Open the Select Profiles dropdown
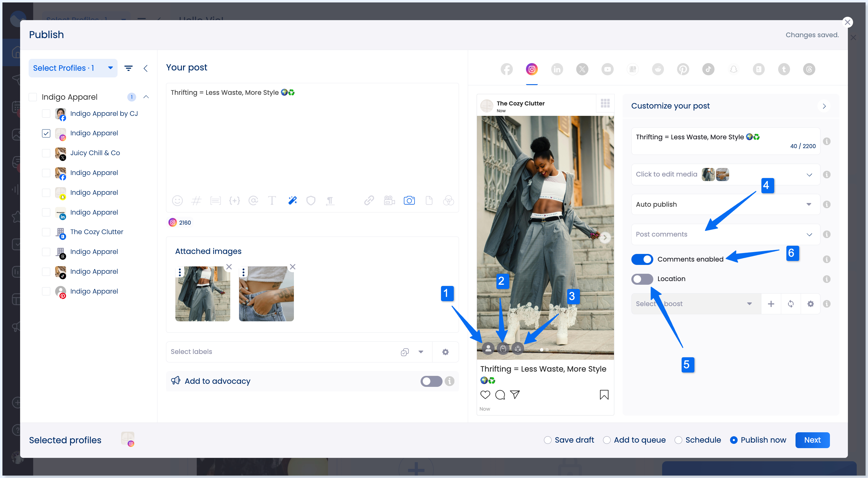Image resolution: width=868 pixels, height=478 pixels. pos(73,68)
